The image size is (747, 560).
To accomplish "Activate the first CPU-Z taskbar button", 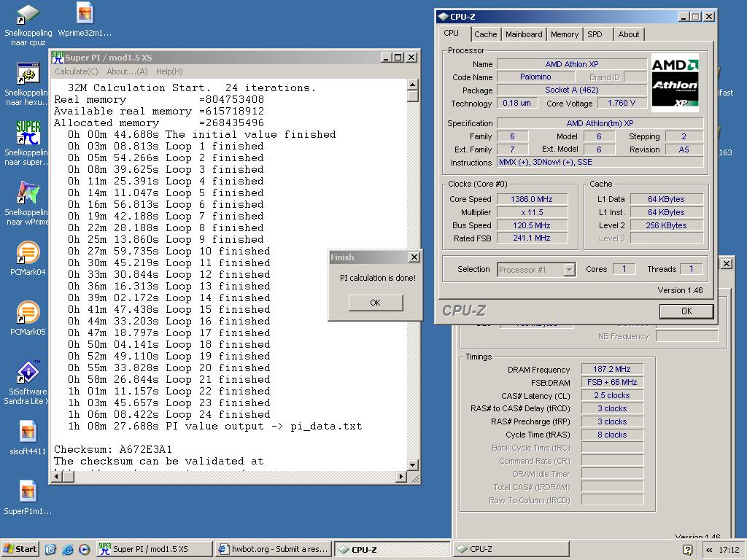I will [x=392, y=549].
